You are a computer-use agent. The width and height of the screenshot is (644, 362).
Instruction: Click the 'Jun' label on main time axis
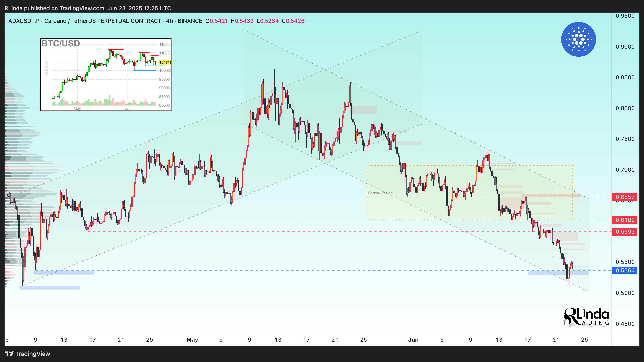point(413,340)
